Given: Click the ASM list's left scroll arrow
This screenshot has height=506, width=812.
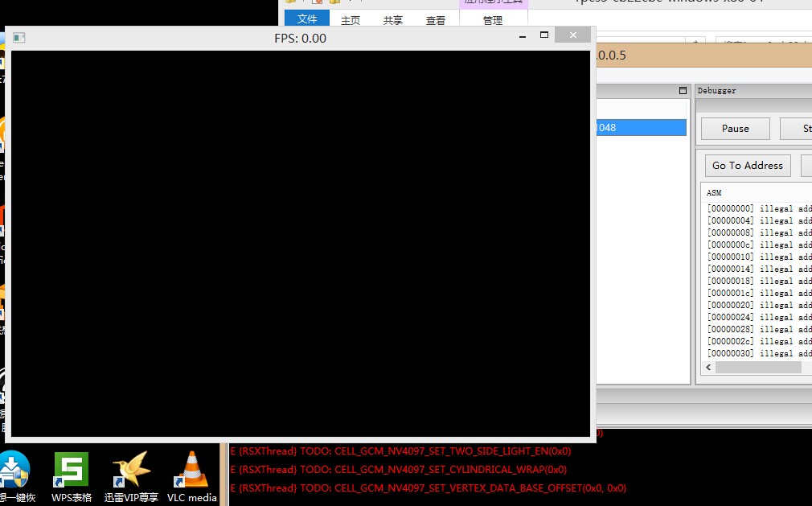Looking at the screenshot, I should point(709,367).
